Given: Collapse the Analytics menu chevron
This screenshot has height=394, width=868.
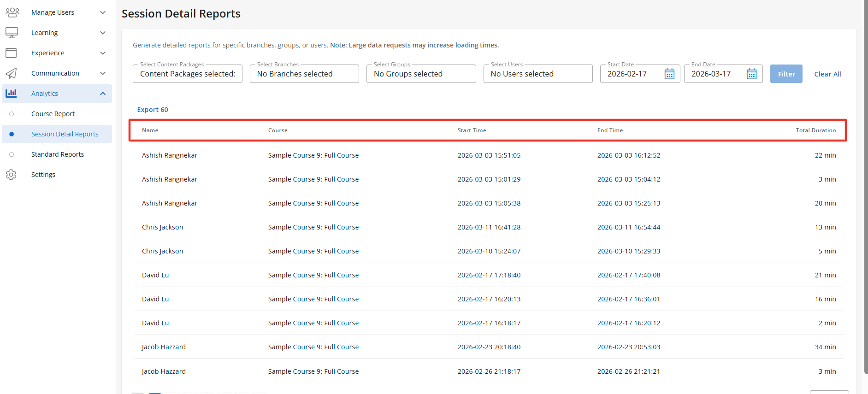Looking at the screenshot, I should [x=103, y=94].
